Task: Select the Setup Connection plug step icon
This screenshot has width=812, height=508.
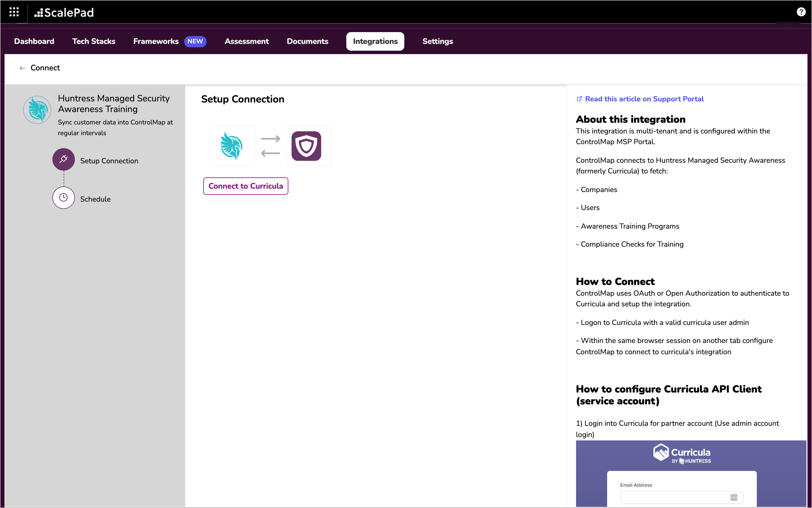Action: [x=64, y=159]
